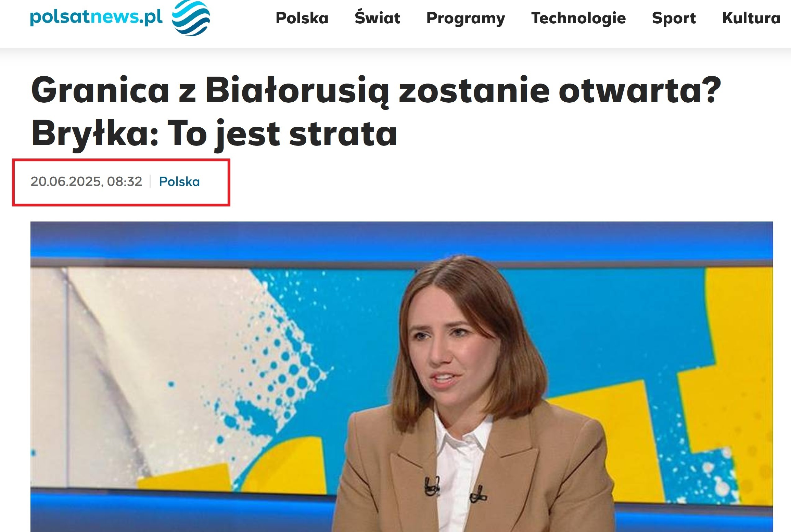Click the publication time 08:32
Viewport: 791px width, 532px height.
pos(125,181)
